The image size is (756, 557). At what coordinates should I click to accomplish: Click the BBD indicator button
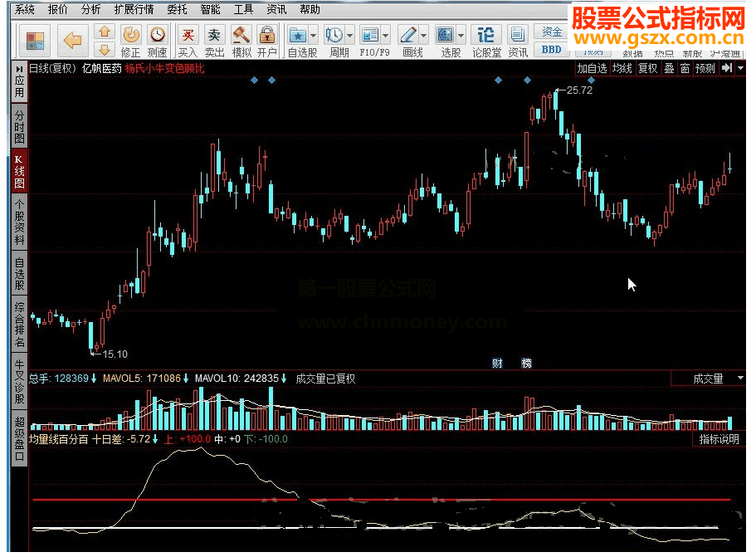pyautogui.click(x=551, y=49)
